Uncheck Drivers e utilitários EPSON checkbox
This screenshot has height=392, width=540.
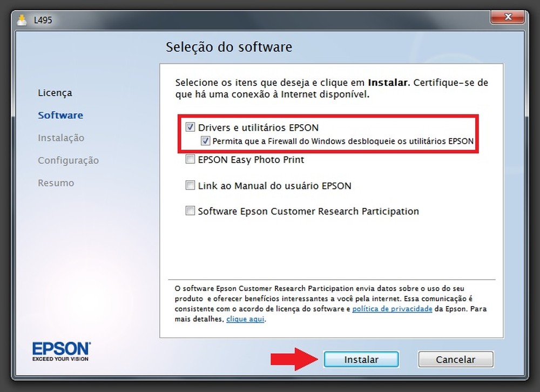click(190, 127)
